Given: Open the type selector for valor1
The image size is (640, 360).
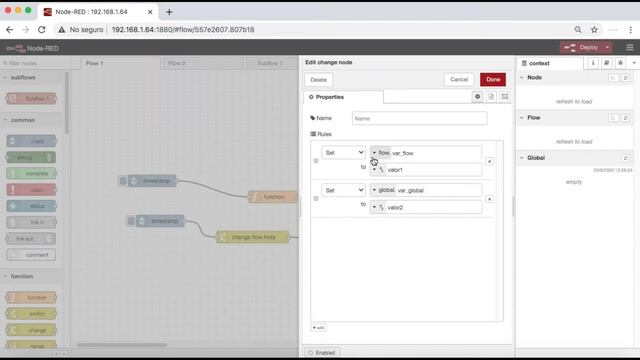Looking at the screenshot, I should click(x=378, y=170).
